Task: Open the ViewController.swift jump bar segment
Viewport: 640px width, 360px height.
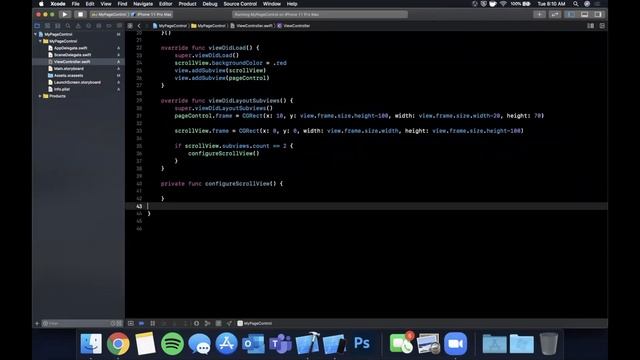Action: click(x=251, y=26)
